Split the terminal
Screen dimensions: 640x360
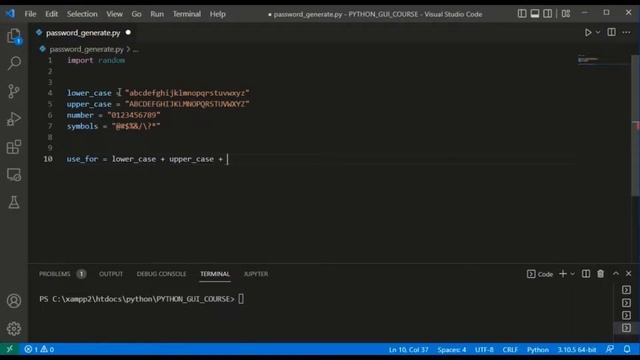[586, 274]
